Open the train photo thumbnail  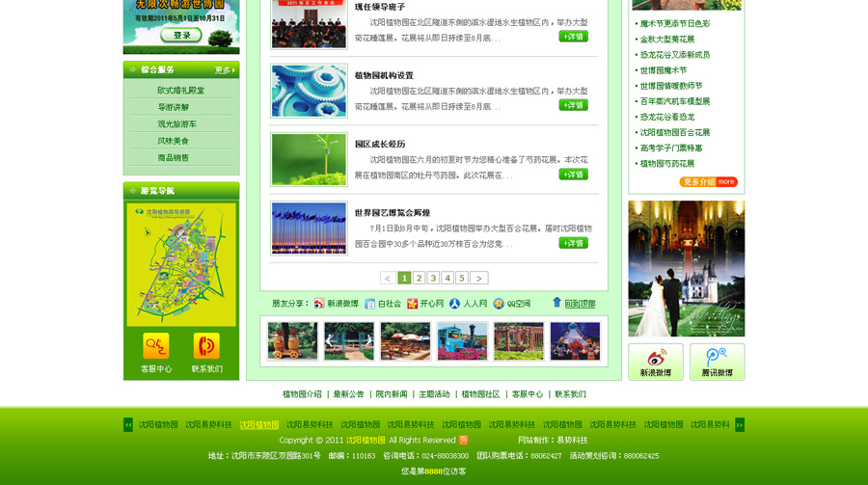[462, 341]
